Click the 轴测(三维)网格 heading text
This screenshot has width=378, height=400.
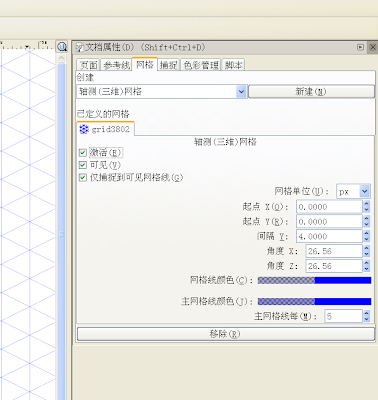coord(225,142)
